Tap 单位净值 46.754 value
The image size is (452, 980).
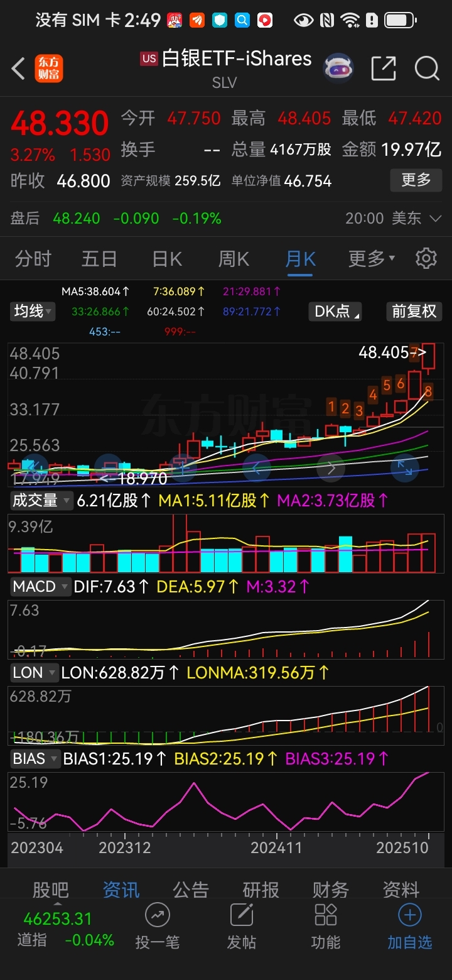pyautogui.click(x=308, y=181)
